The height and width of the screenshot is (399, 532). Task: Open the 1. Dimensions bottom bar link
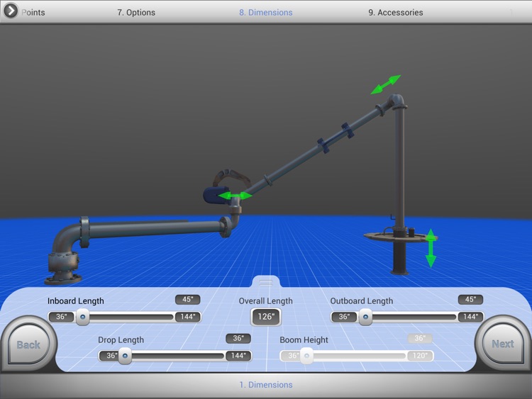(266, 385)
